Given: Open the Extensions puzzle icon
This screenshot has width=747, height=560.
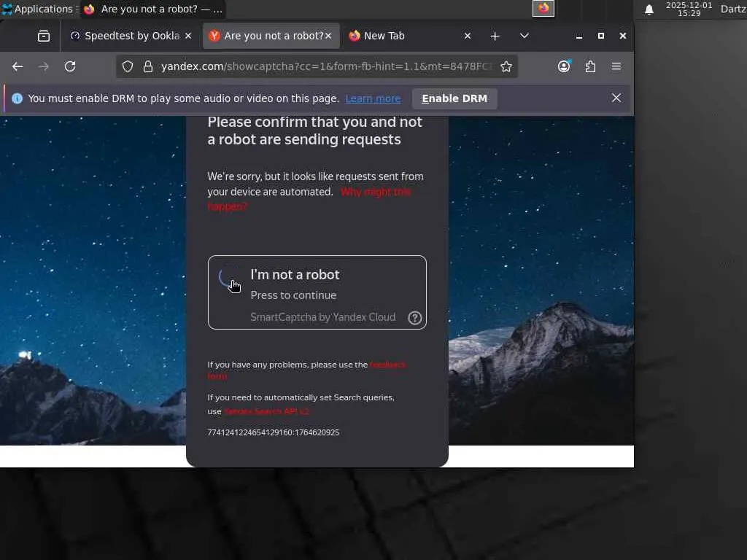Looking at the screenshot, I should click(x=590, y=66).
